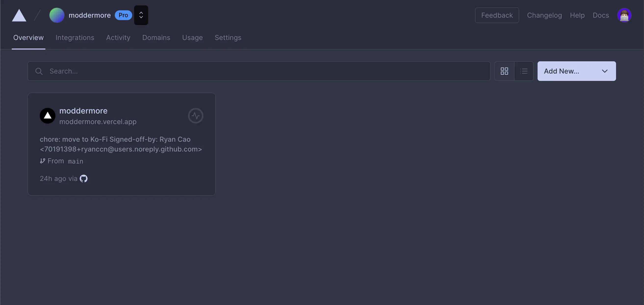Expand the Add New dropdown

(x=577, y=71)
